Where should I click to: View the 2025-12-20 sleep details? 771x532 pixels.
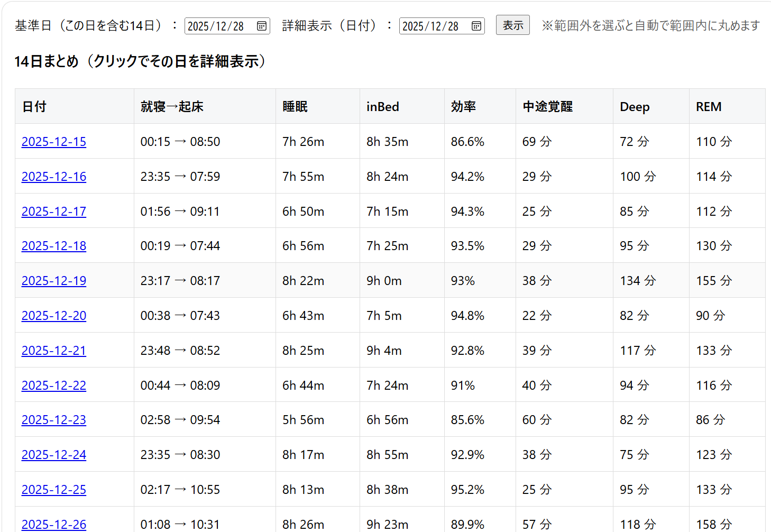(x=54, y=316)
